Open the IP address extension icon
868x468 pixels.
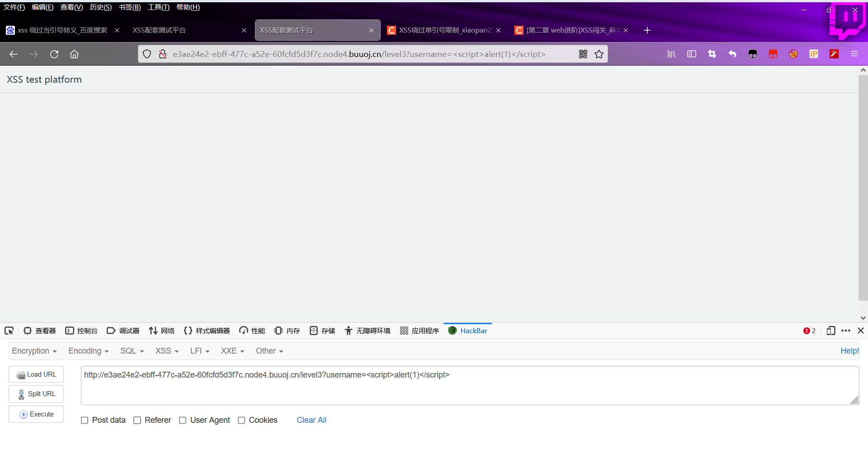point(814,54)
